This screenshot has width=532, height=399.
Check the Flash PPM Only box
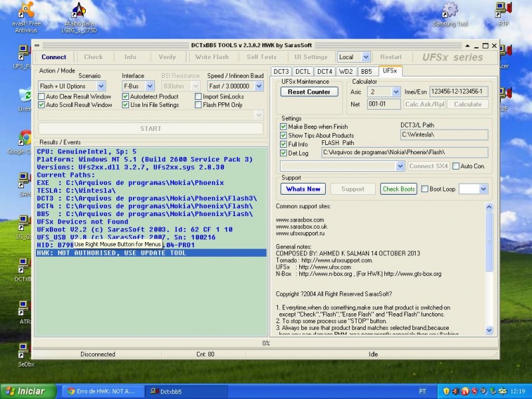pos(198,105)
